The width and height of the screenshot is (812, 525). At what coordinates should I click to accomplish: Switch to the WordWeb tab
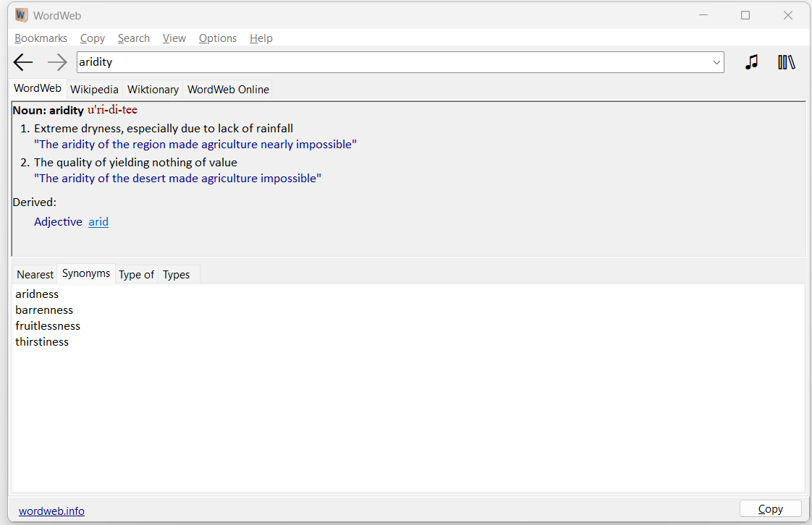(38, 88)
